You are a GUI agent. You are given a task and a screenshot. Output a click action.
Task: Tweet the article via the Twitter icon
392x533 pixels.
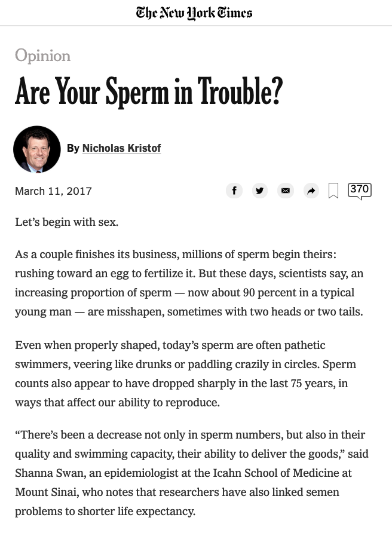(x=260, y=191)
